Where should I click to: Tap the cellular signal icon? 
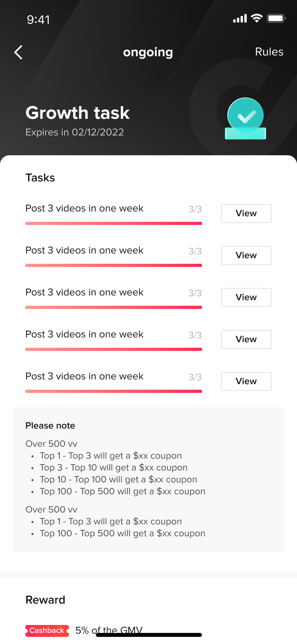pyautogui.click(x=240, y=19)
